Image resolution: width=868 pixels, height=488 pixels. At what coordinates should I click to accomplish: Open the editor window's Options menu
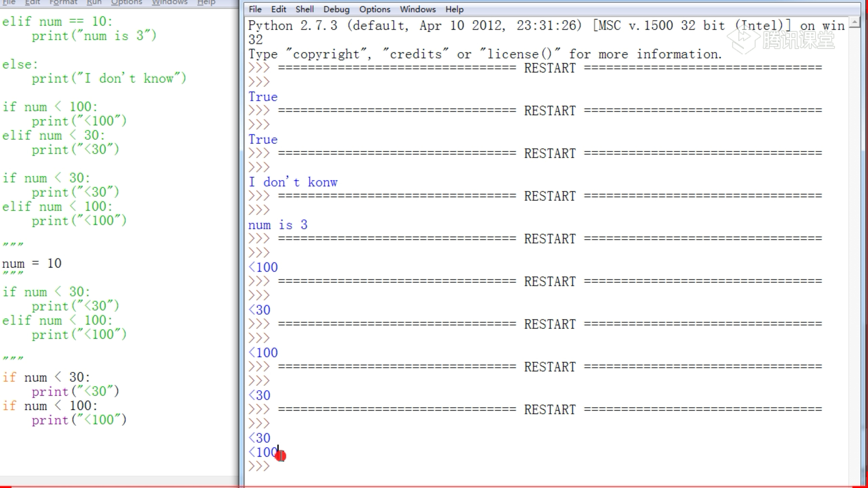pyautogui.click(x=127, y=2)
